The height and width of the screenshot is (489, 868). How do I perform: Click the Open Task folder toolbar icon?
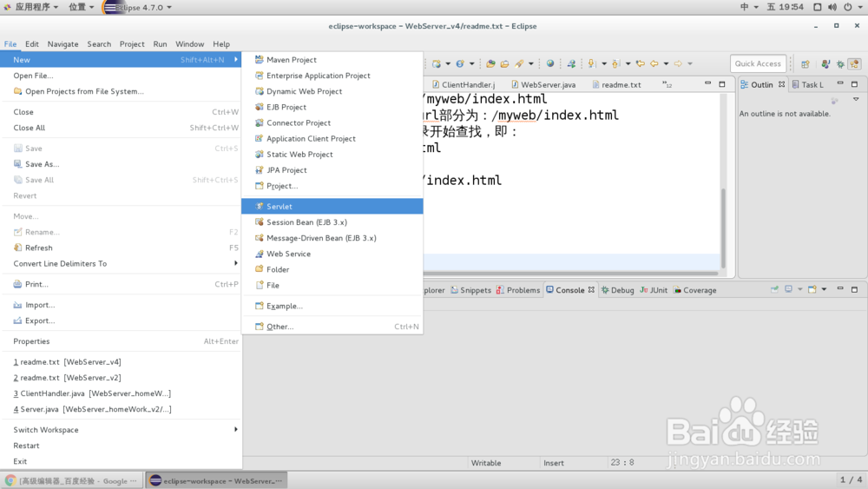click(x=504, y=63)
